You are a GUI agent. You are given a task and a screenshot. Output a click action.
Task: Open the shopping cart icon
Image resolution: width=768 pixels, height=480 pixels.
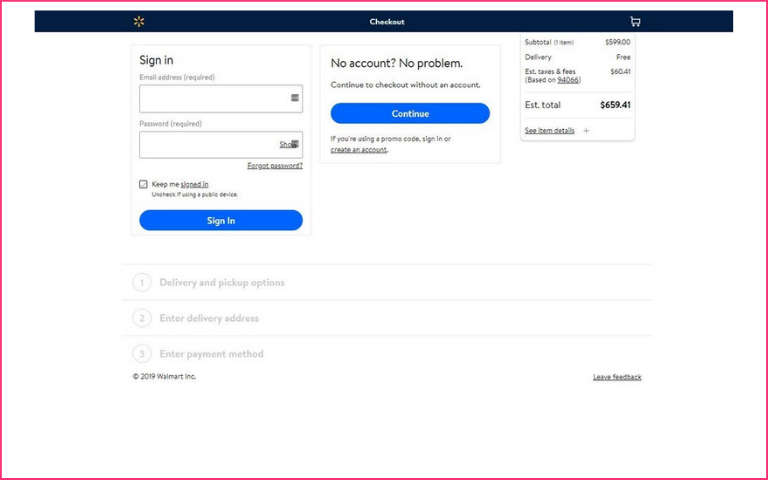(635, 22)
